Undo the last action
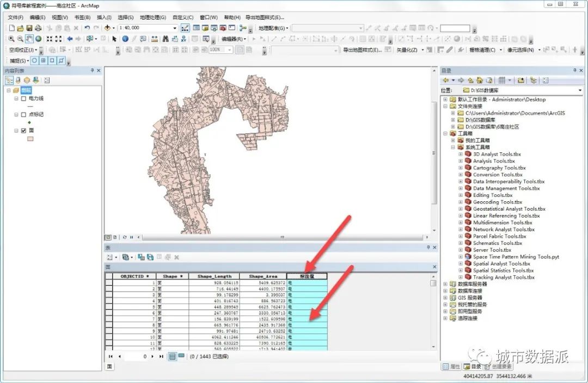This screenshot has height=383, width=588. (x=87, y=28)
